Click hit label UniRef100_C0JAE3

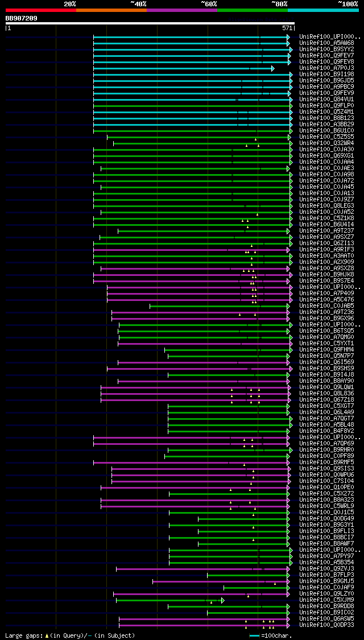click(327, 168)
